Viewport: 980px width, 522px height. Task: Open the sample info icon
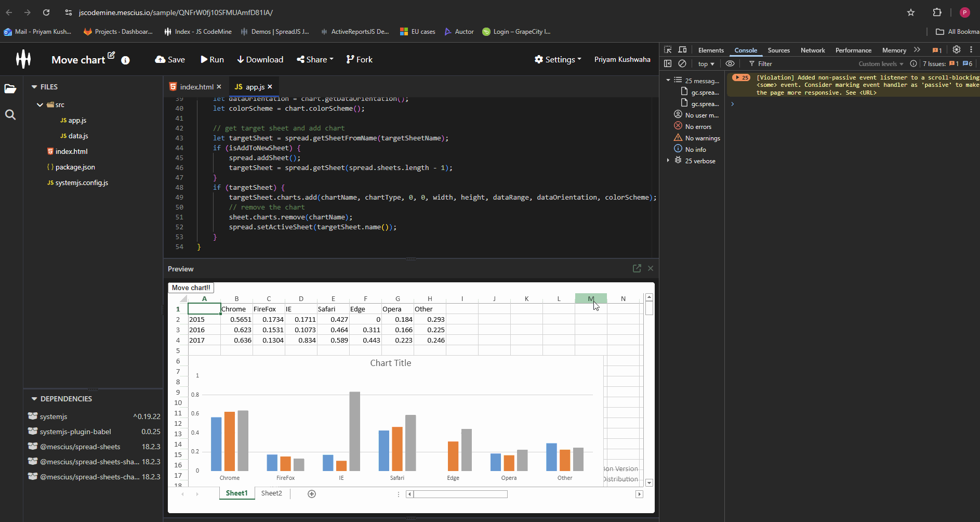coord(125,60)
